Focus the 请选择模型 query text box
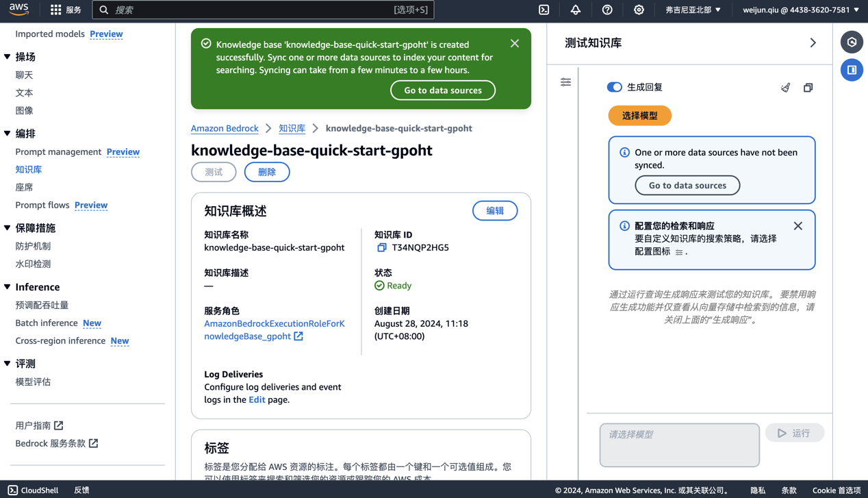Viewport: 868px width, 498px height. [680, 445]
